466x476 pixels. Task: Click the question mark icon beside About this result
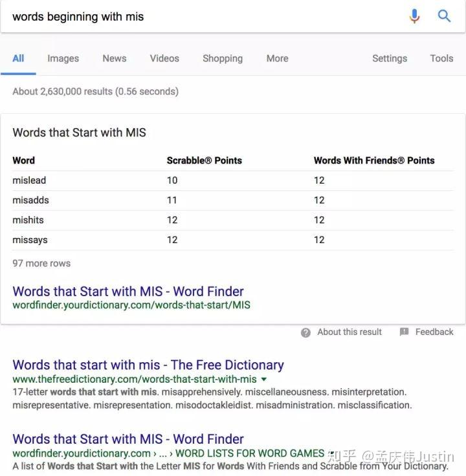[x=305, y=332]
